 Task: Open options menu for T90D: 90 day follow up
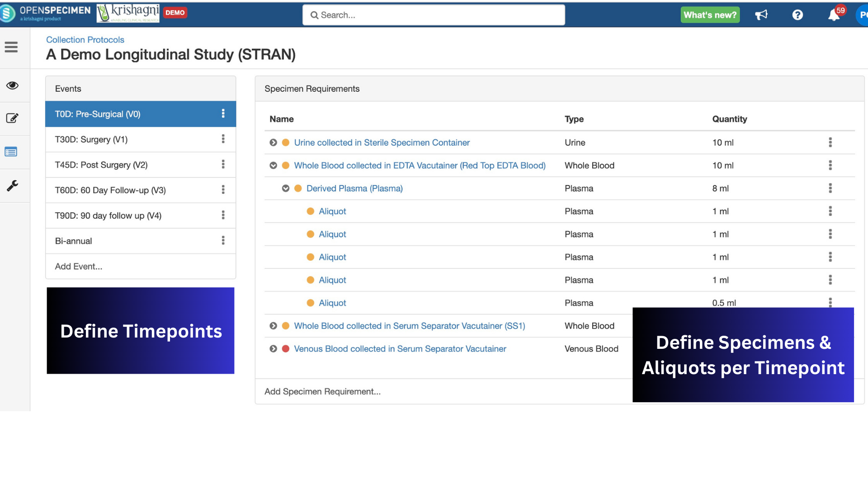point(223,215)
